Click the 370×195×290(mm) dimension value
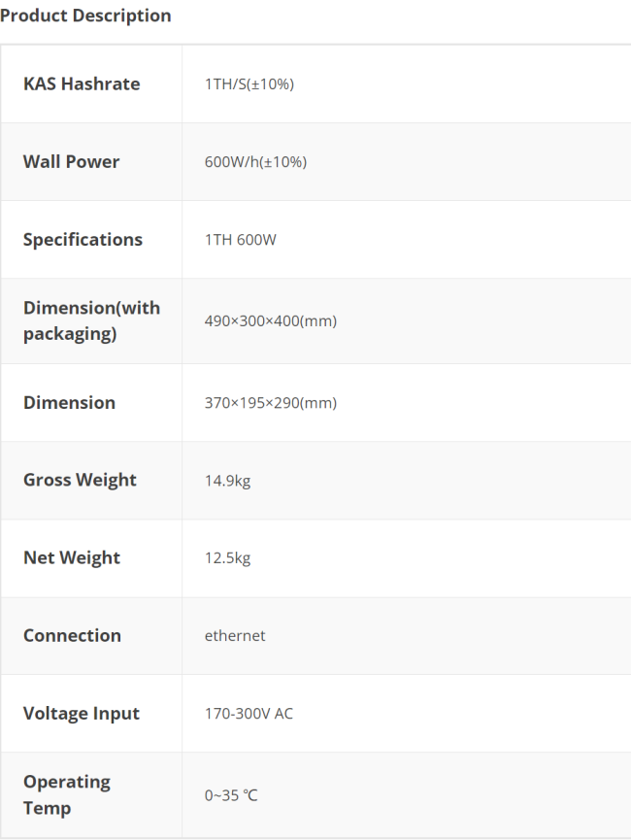 click(x=271, y=403)
